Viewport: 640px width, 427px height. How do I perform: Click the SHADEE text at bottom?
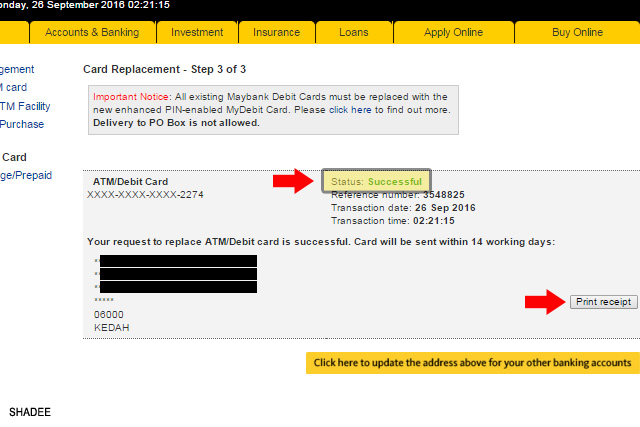click(30, 412)
